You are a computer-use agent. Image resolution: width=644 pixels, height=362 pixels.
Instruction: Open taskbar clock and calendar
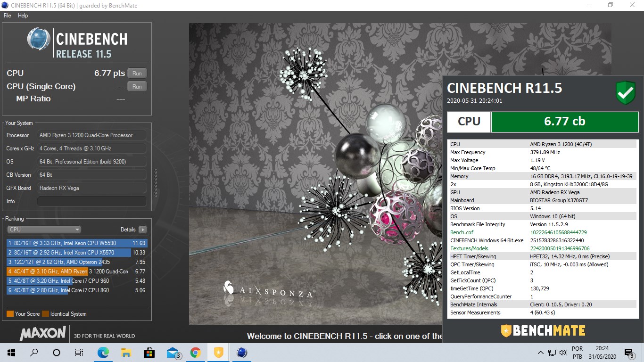pyautogui.click(x=602, y=353)
